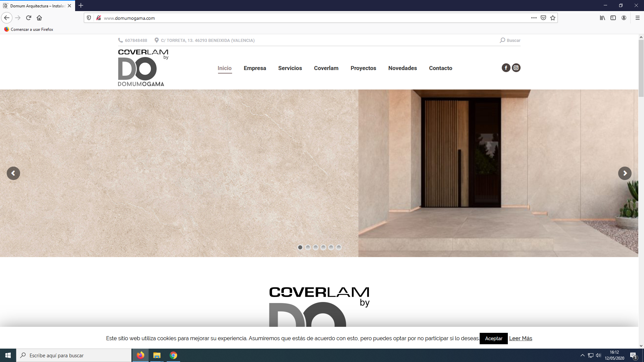Go to the Inicio menu item
The width and height of the screenshot is (644, 362).
point(225,68)
